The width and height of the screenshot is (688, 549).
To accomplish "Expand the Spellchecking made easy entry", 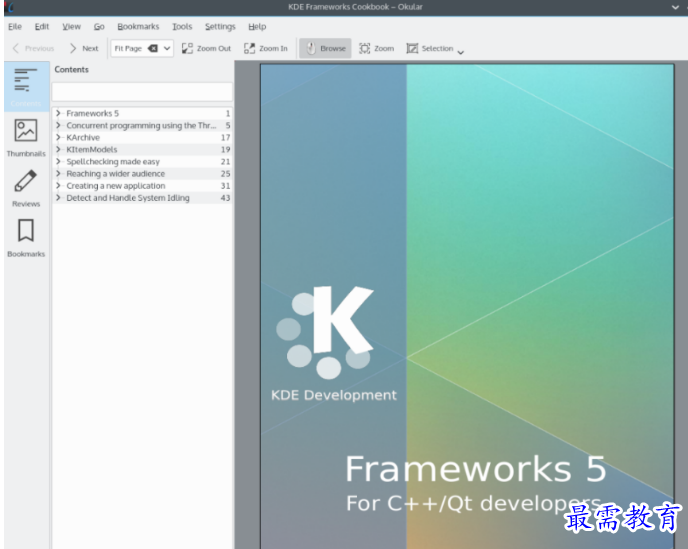I will tap(58, 161).
